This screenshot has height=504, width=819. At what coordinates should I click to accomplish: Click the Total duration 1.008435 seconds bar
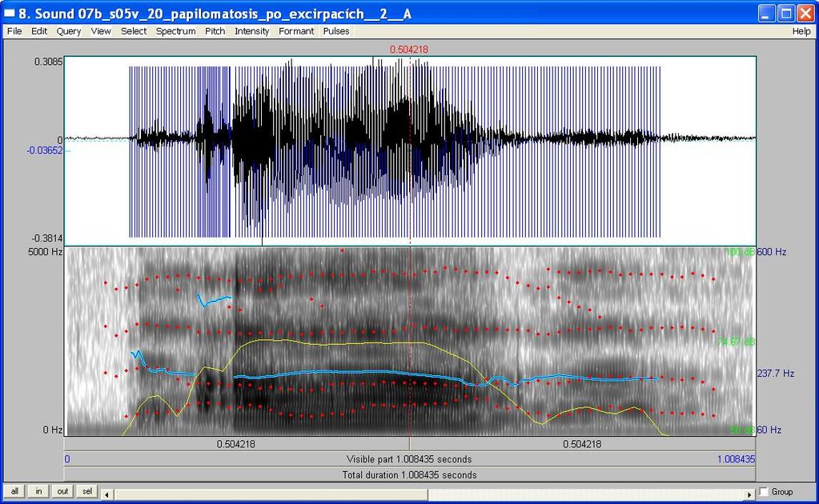point(410,474)
